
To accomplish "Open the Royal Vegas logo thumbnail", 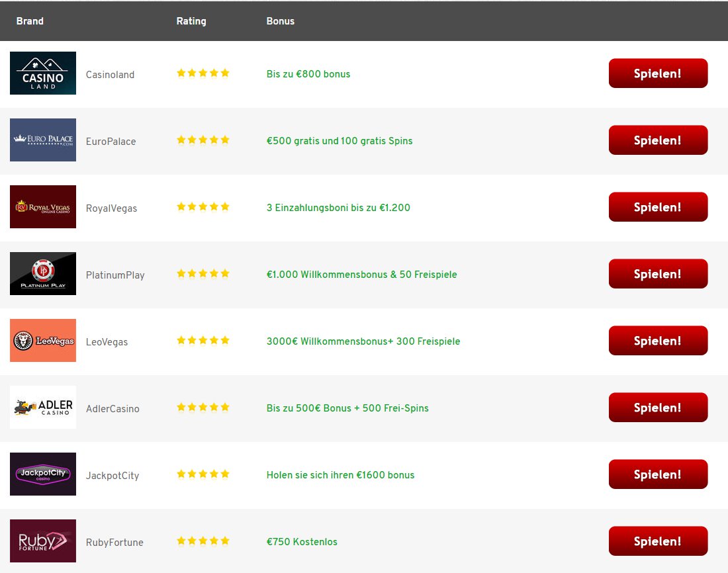I will [x=43, y=206].
